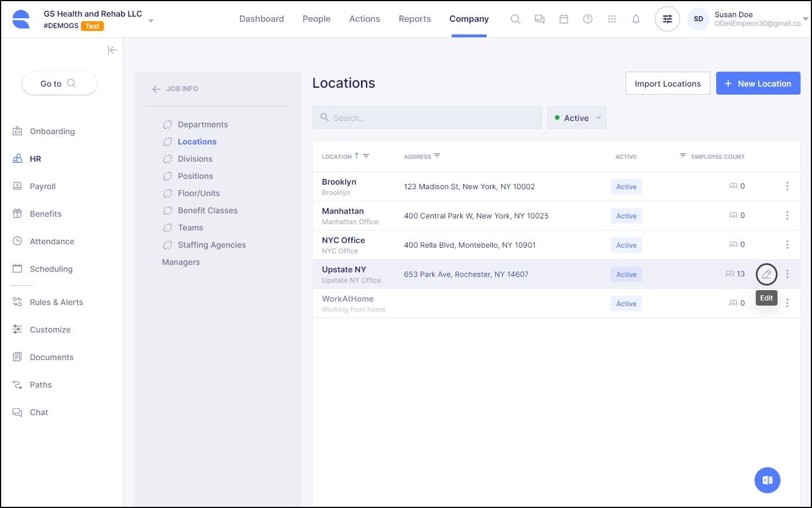The height and width of the screenshot is (508, 812).
Task: Open Rules & Alerts in the sidebar
Action: tap(48, 302)
